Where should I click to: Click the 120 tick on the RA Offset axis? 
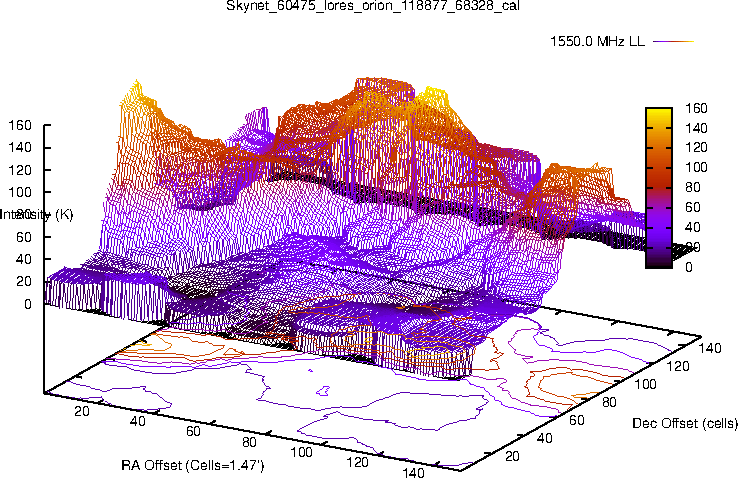point(358,462)
